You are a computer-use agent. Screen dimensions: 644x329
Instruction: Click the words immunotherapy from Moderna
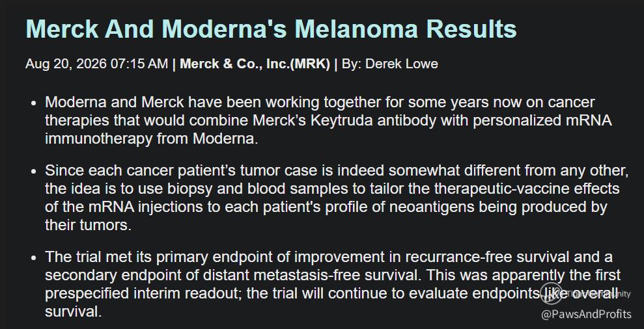(x=152, y=139)
